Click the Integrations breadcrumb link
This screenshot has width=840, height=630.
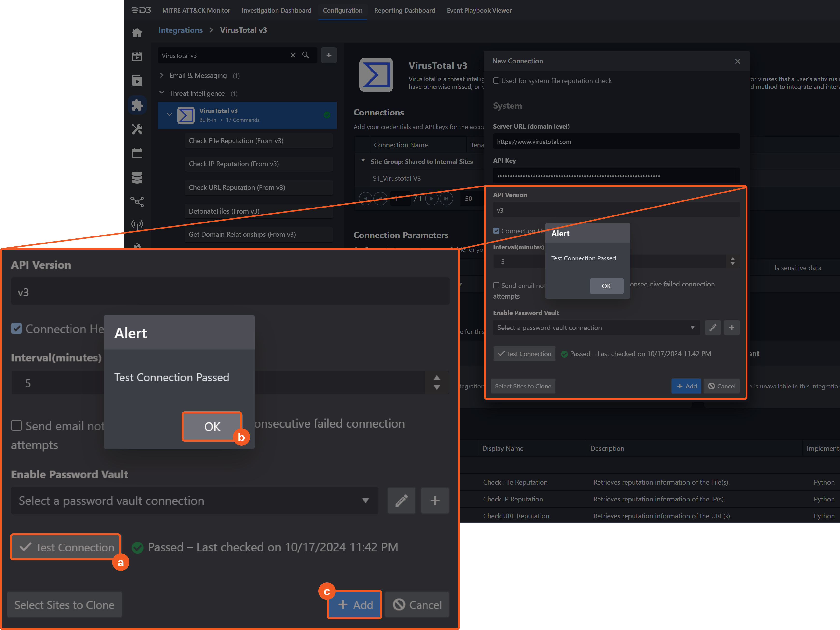[180, 30]
